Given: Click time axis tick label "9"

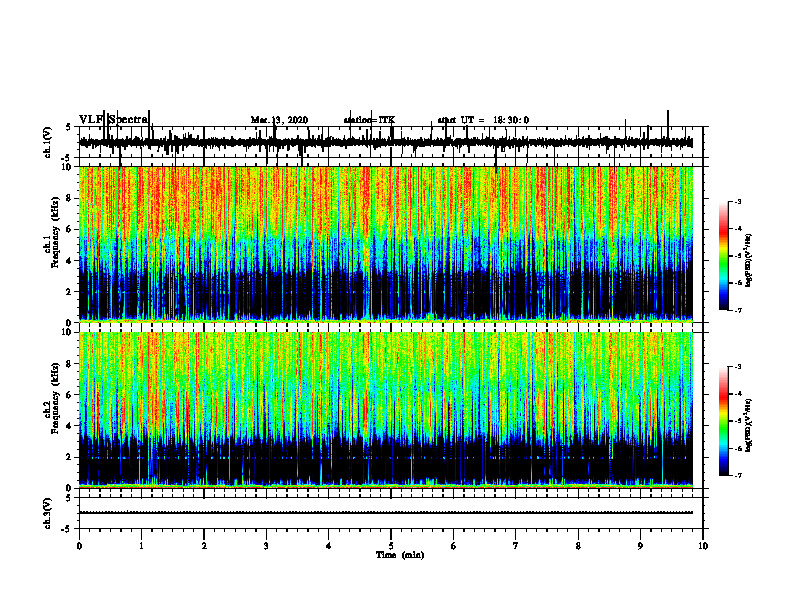Looking at the screenshot, I should (x=640, y=546).
